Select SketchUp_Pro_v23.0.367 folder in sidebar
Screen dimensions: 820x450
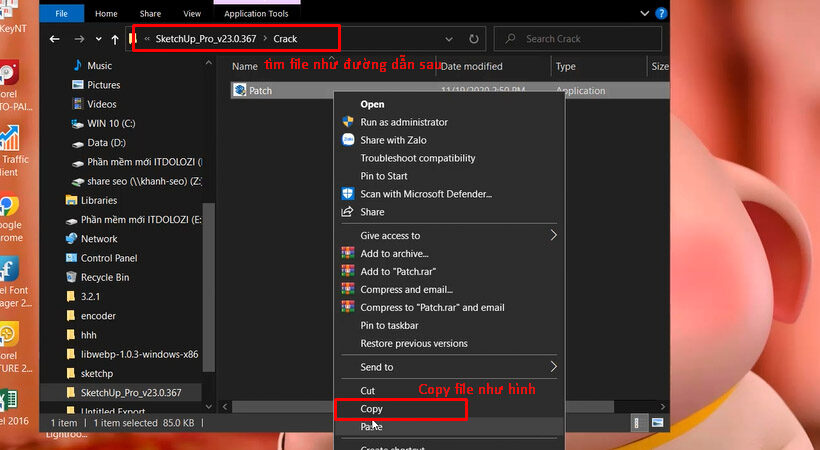pyautogui.click(x=130, y=392)
